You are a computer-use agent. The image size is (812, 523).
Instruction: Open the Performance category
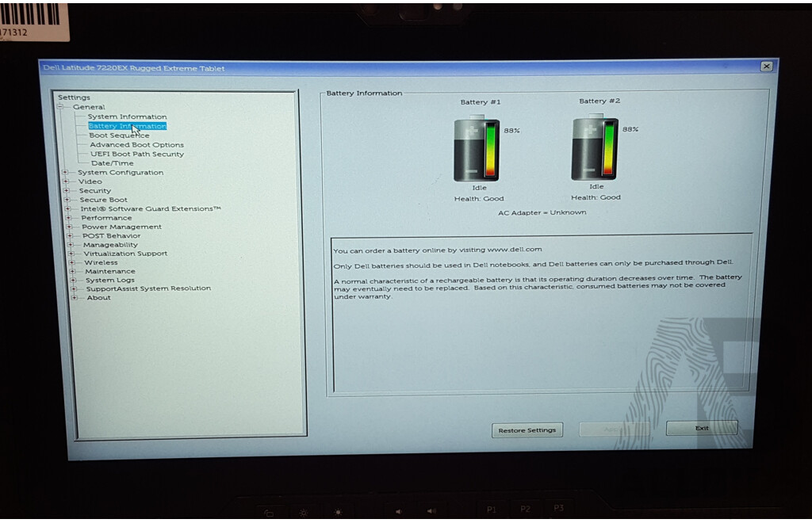[x=106, y=218]
